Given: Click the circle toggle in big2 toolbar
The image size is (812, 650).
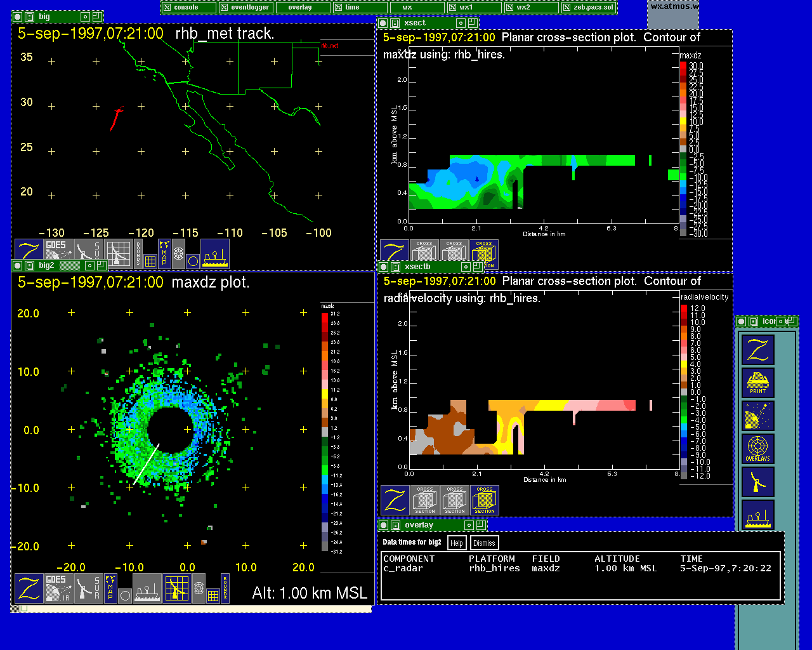Looking at the screenshot, I should pyautogui.click(x=125, y=595).
